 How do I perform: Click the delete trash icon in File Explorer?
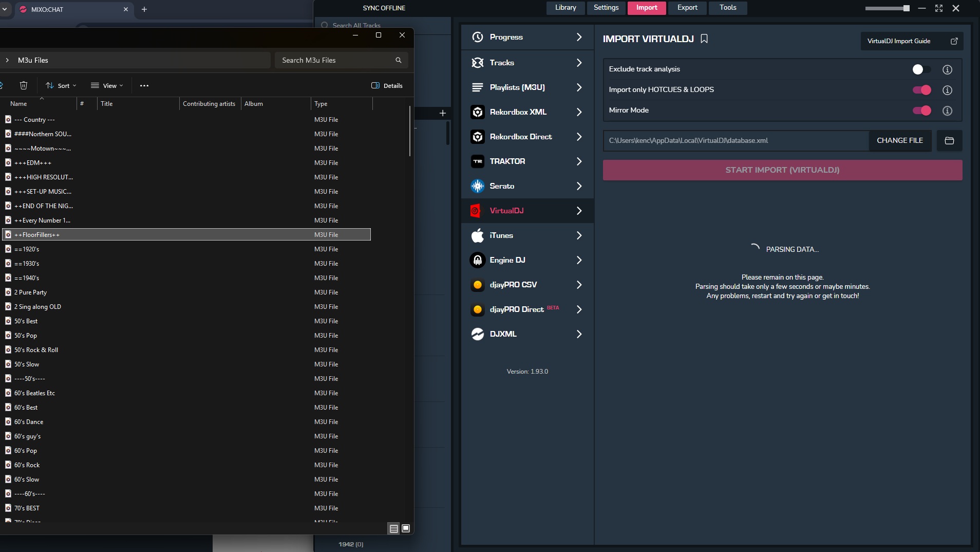pyautogui.click(x=24, y=85)
